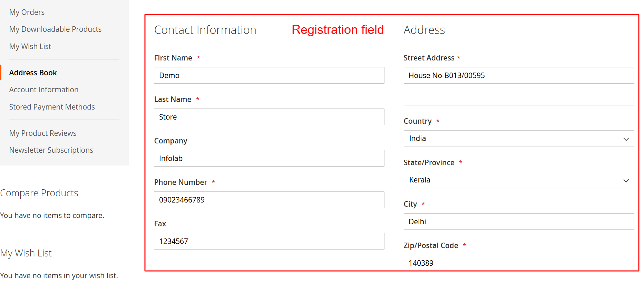644x282 pixels.
Task: Select Address Book in account menu
Action: point(33,73)
